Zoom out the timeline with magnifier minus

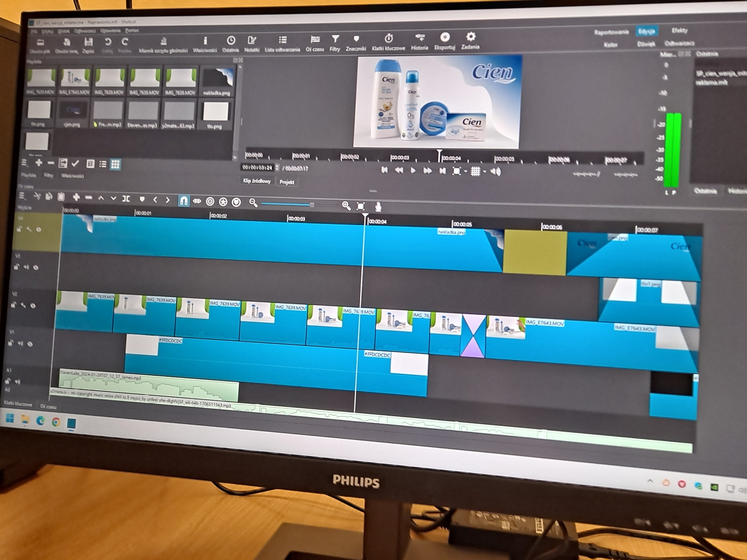click(253, 203)
